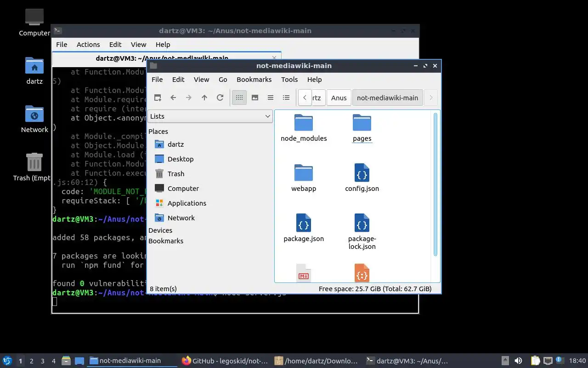Open the Go menu
Viewport: 588px width, 368px height.
point(223,79)
